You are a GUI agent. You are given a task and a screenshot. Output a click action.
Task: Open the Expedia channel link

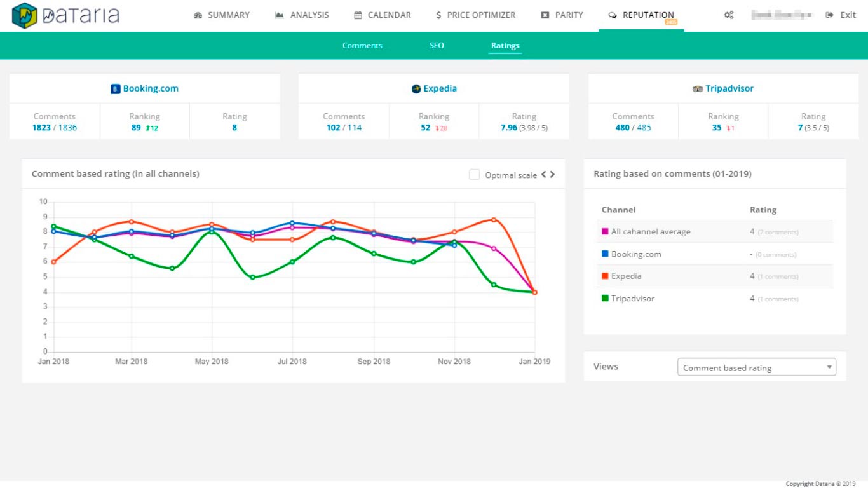tap(440, 88)
